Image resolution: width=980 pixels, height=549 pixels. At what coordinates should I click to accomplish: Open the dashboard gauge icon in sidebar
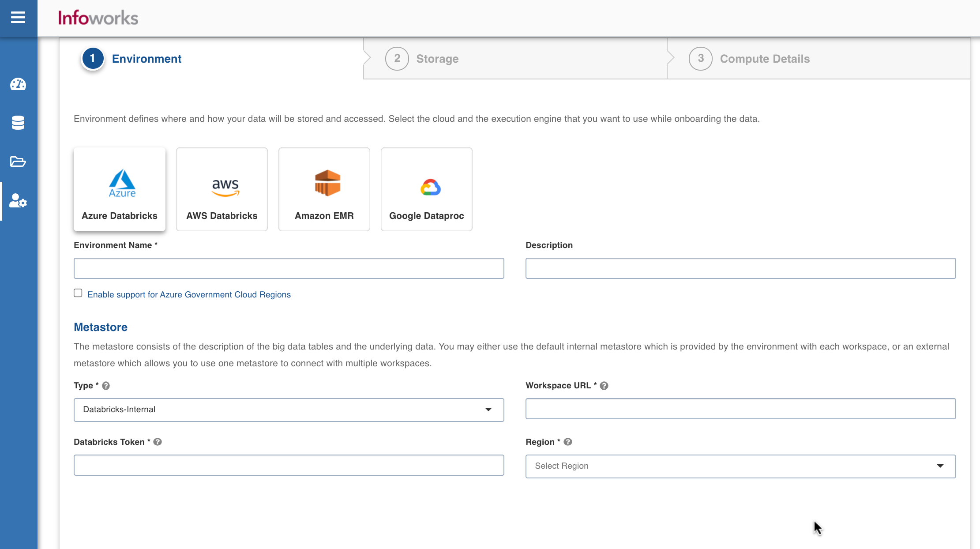point(18,84)
